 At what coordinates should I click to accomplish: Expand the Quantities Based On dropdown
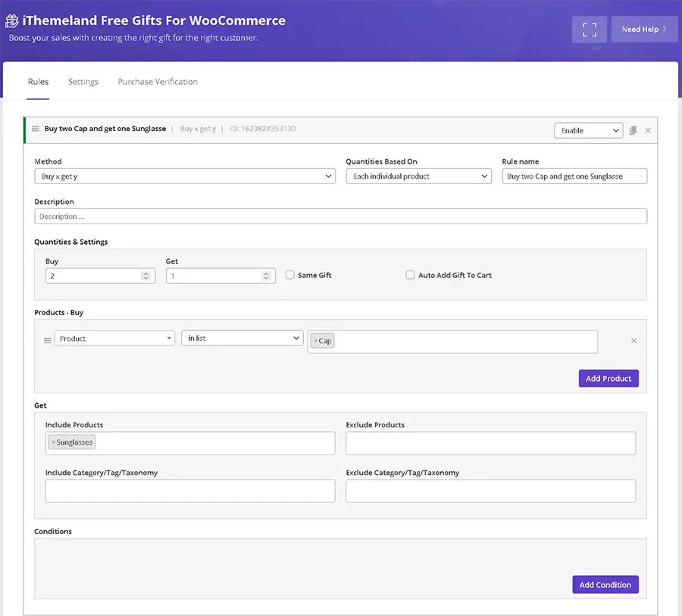click(x=419, y=177)
